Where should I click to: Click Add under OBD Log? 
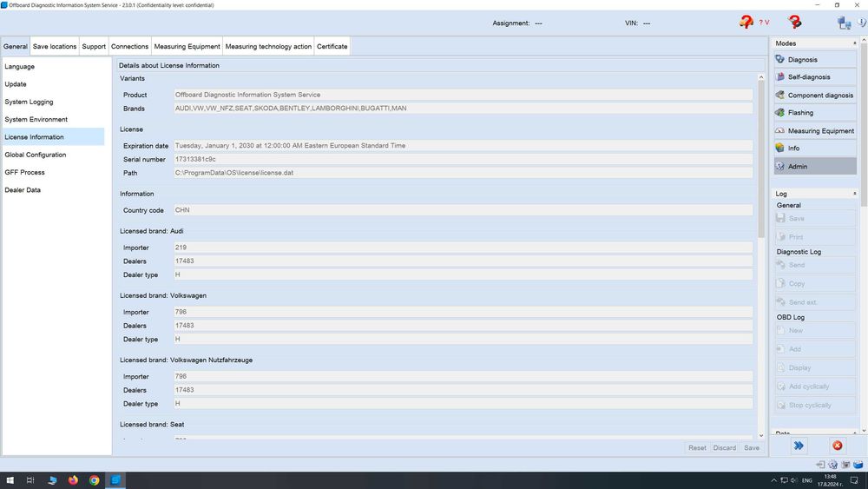(815, 349)
